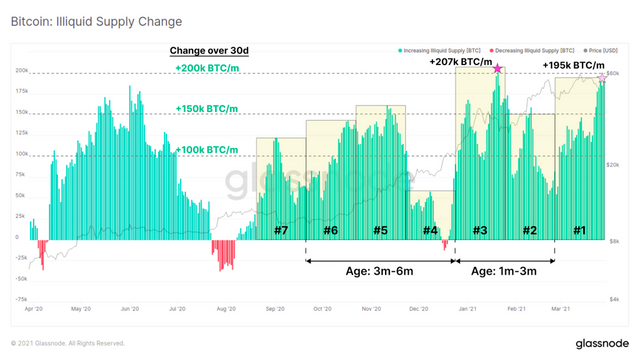Click the gray Price [USD] legend dot
This screenshot has width=640, height=361.
point(585,51)
